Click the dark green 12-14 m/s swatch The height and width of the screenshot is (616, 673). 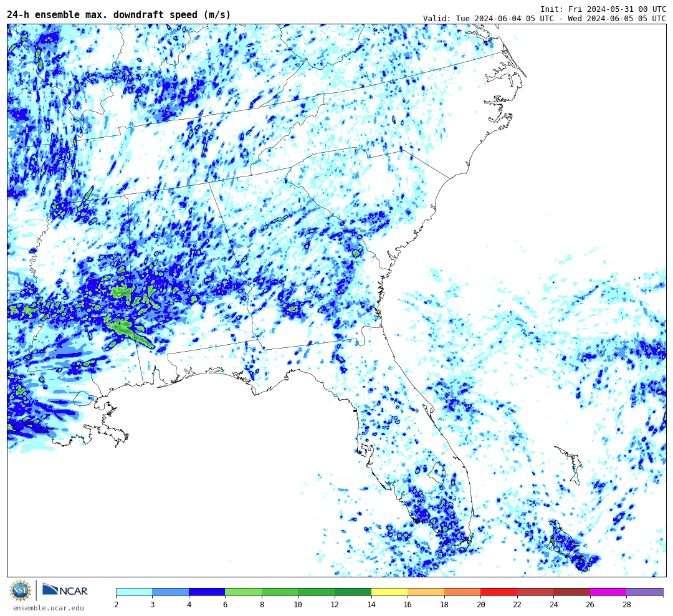pyautogui.click(x=353, y=592)
